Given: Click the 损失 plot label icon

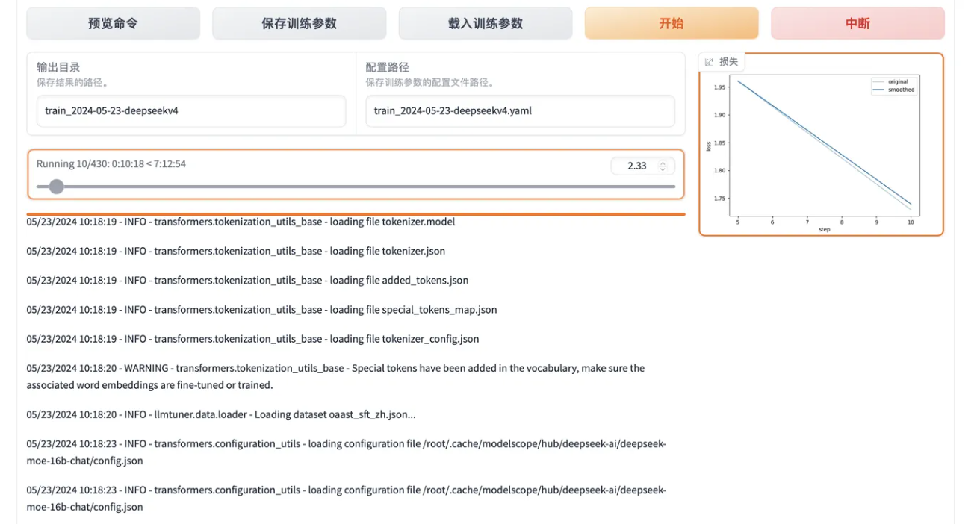Looking at the screenshot, I should [x=710, y=62].
